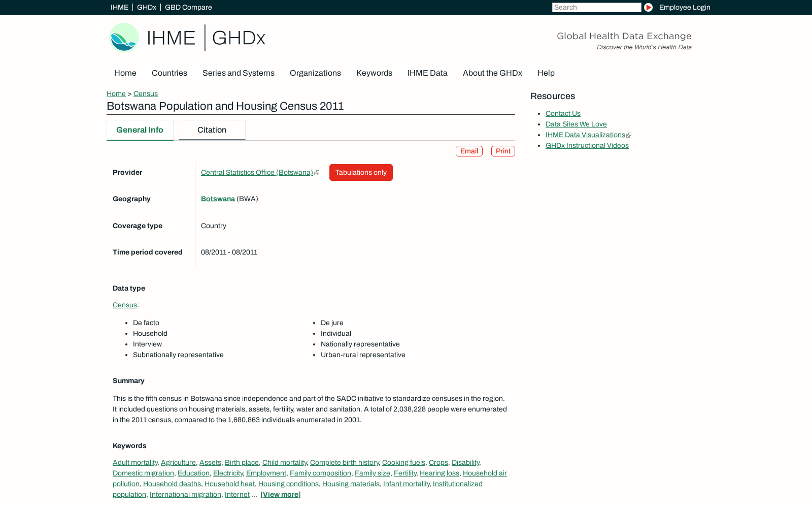Open the Housing conditions keyword
Image resolution: width=812 pixels, height=508 pixels.
[288, 484]
